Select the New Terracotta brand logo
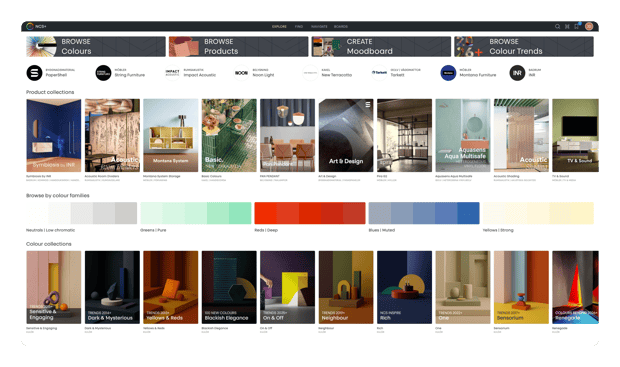Viewport: 620px width, 367px height. click(310, 73)
